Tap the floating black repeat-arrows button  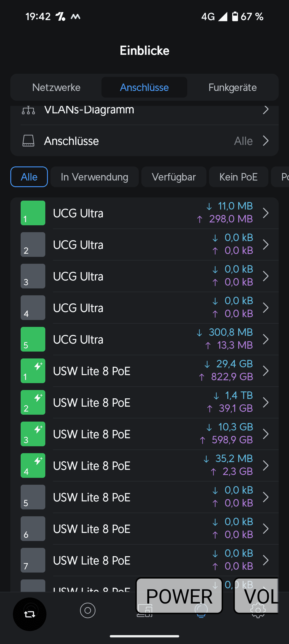(30, 614)
